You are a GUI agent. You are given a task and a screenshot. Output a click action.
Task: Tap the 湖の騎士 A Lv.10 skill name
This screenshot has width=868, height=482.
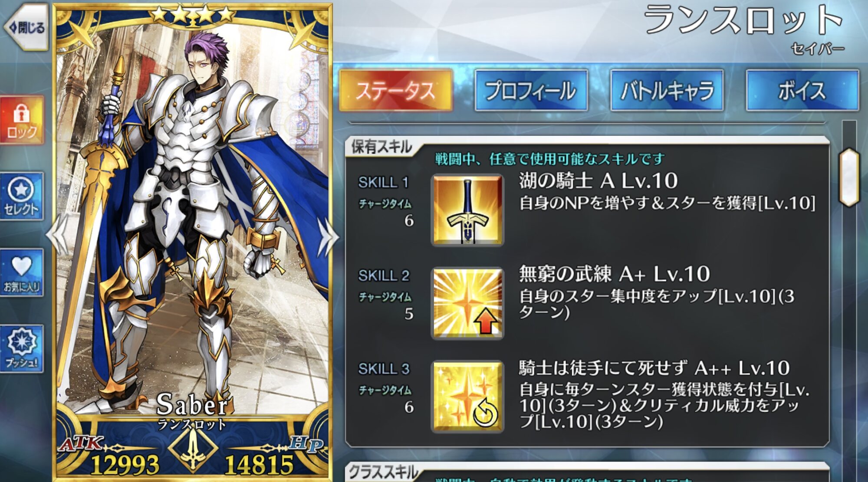tap(598, 180)
